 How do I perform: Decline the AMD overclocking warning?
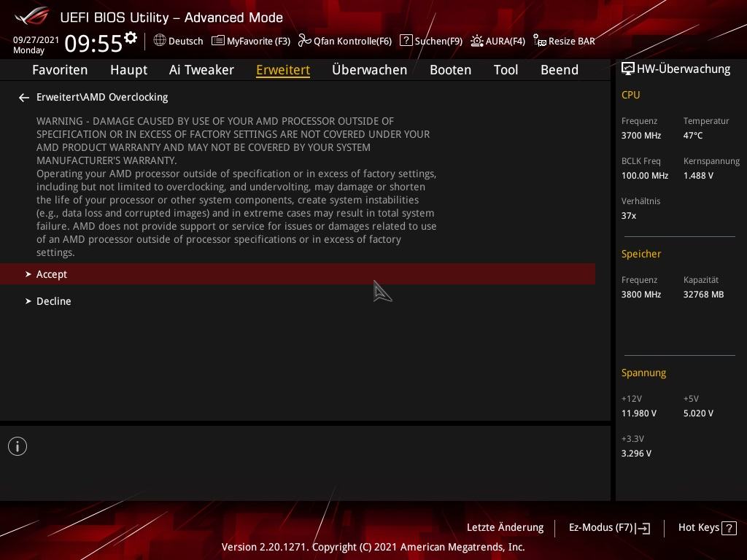tap(298, 301)
